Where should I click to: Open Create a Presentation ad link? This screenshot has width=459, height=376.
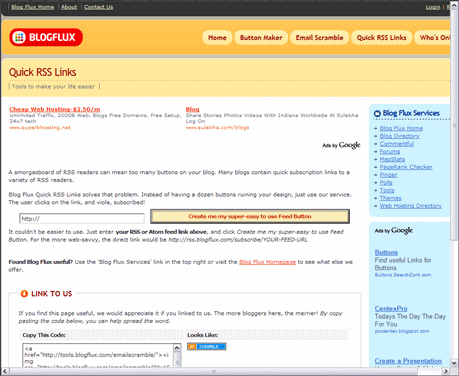click(x=408, y=361)
